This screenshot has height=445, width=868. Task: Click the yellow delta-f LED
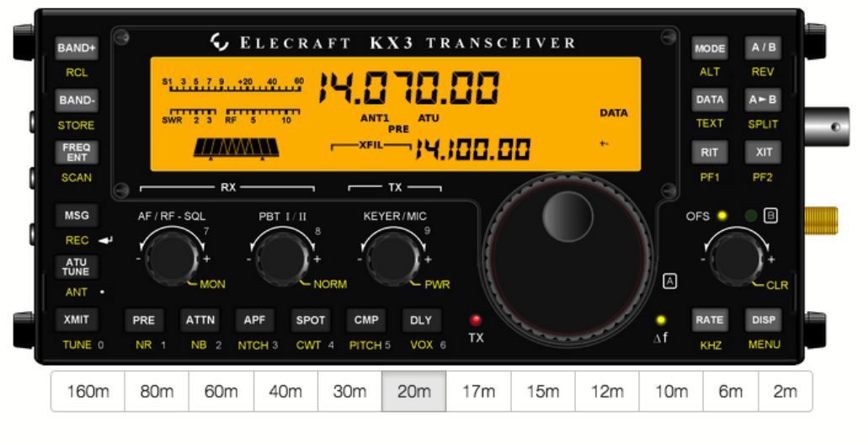660,319
